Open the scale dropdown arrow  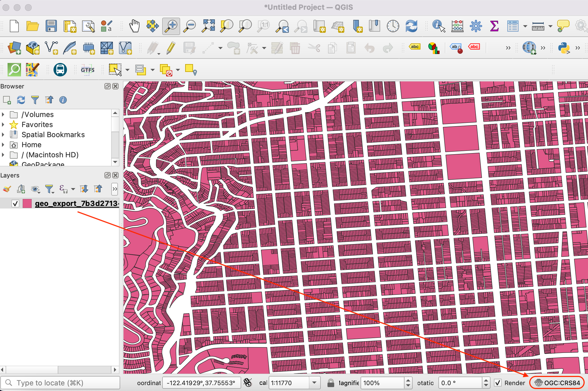[x=314, y=383]
